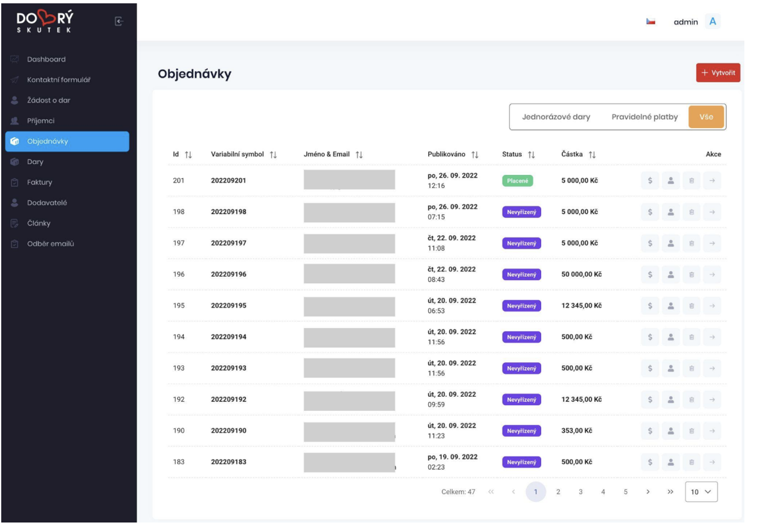Click the Nevyřízený status badge of order 195
Image resolution: width=759 pixels, height=532 pixels.
(x=521, y=306)
